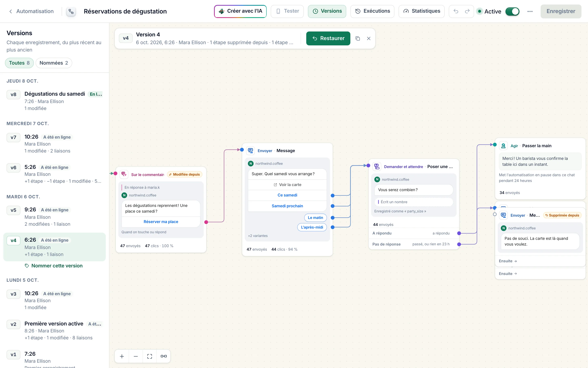The width and height of the screenshot is (588, 368).
Task: Click the Voir la carte link button
Action: click(287, 184)
